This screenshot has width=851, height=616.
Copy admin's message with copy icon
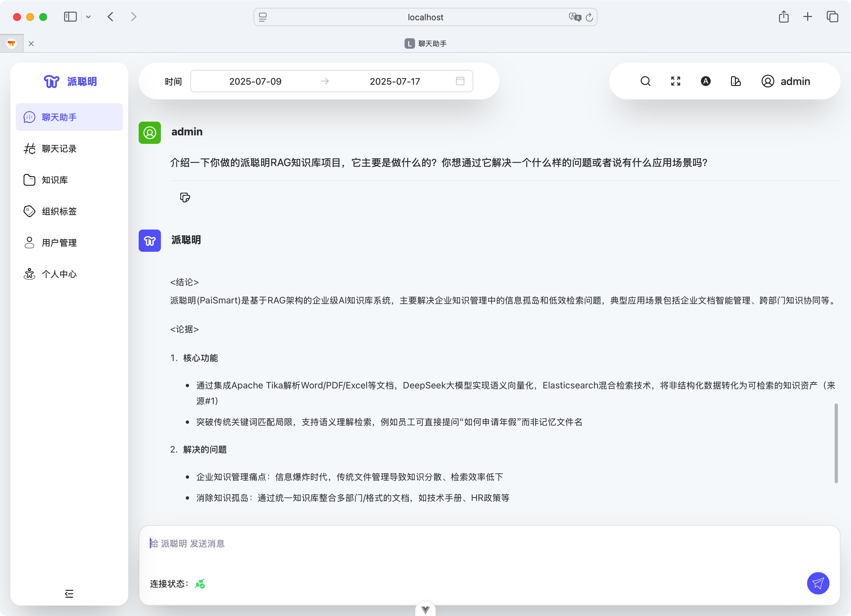[184, 197]
